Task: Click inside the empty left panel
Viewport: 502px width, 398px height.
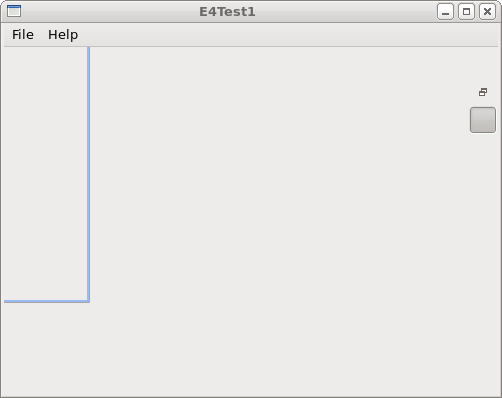Action: coord(45,173)
